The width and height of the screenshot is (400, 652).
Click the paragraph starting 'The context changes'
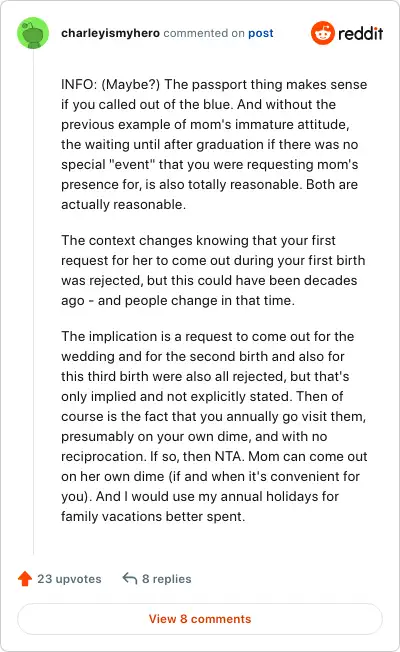pyautogui.click(x=213, y=270)
